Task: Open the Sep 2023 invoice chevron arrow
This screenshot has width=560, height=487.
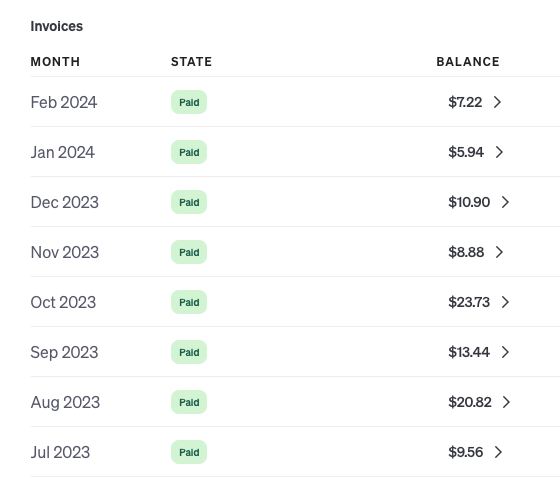Action: click(505, 352)
